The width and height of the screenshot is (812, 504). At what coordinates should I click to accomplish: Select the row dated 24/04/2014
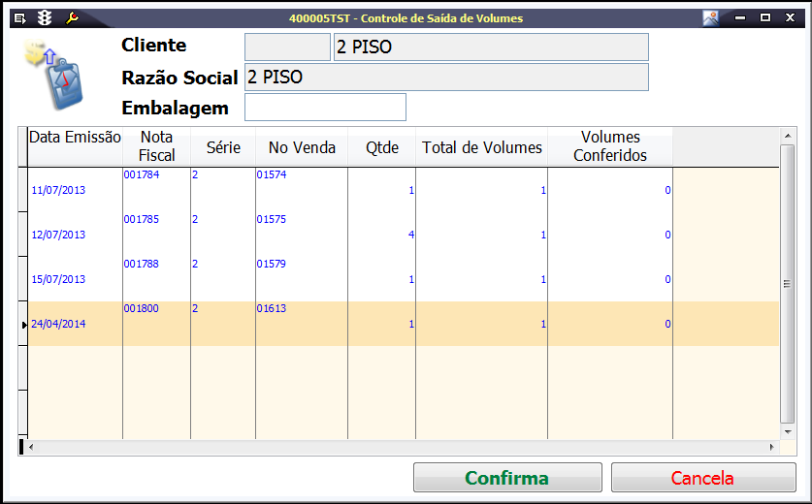(x=404, y=324)
